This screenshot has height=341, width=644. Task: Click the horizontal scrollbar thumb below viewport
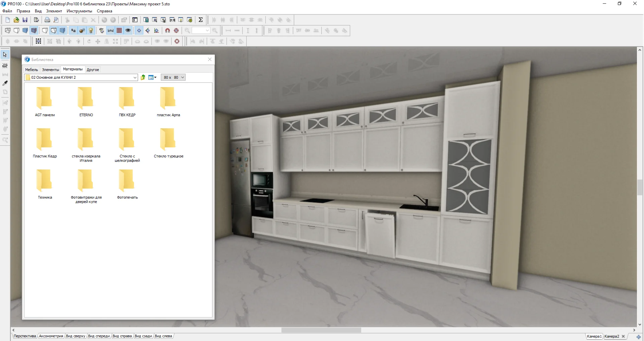(321, 330)
